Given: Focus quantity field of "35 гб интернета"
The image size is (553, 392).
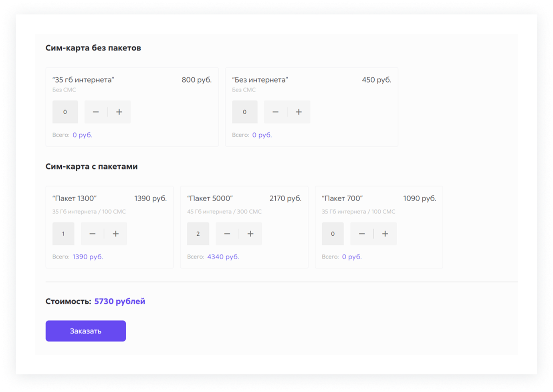Looking at the screenshot, I should pyautogui.click(x=65, y=112).
